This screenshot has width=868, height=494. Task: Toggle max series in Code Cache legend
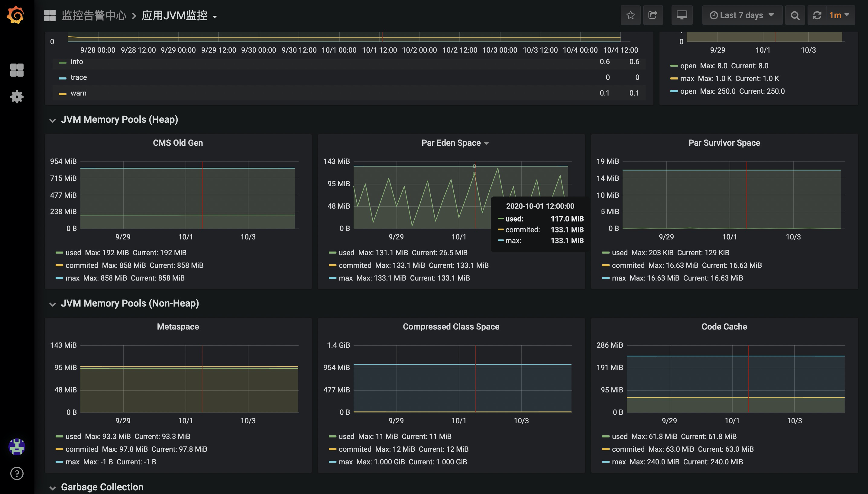point(619,462)
